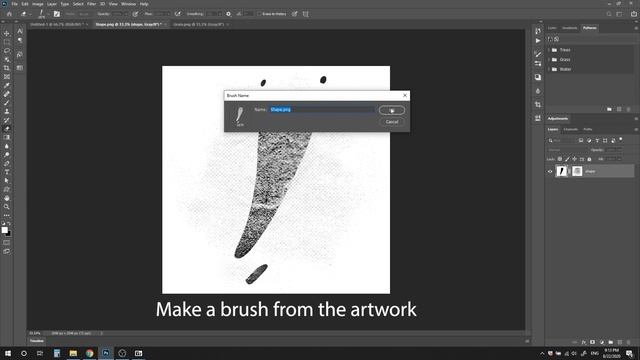Click create new pattern icon
This screenshot has height=360, width=640.
click(619, 109)
